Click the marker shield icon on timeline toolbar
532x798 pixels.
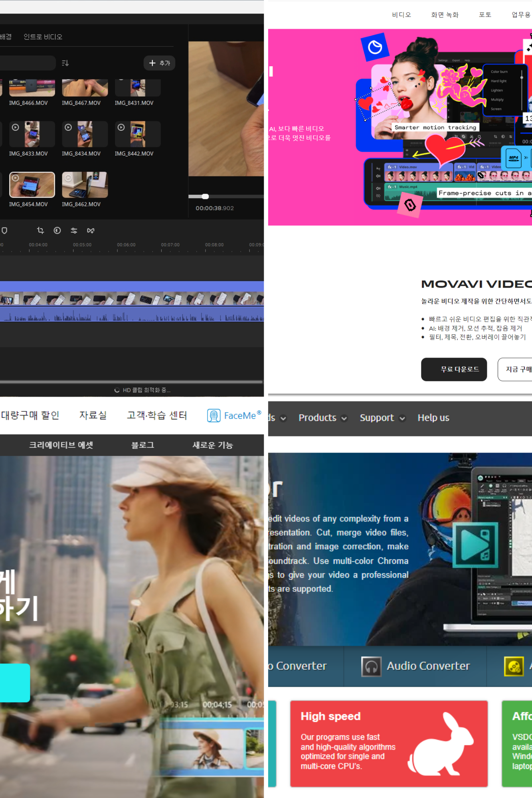point(4,231)
